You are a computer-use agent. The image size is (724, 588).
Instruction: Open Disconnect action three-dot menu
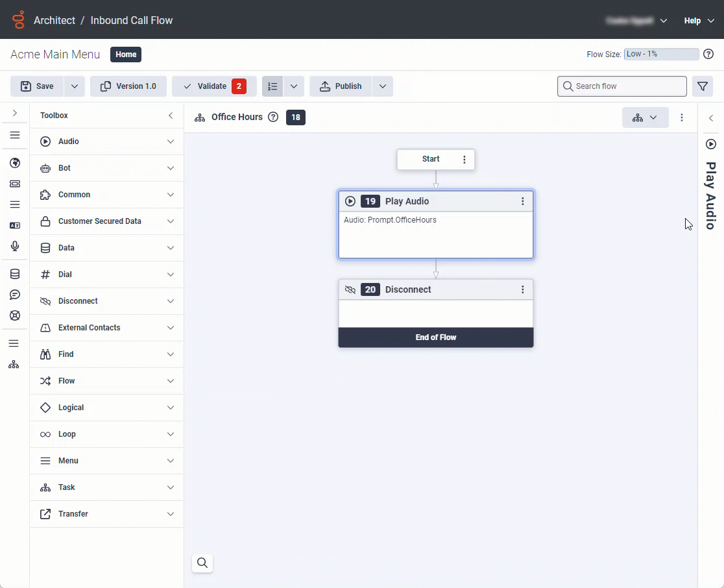point(523,289)
